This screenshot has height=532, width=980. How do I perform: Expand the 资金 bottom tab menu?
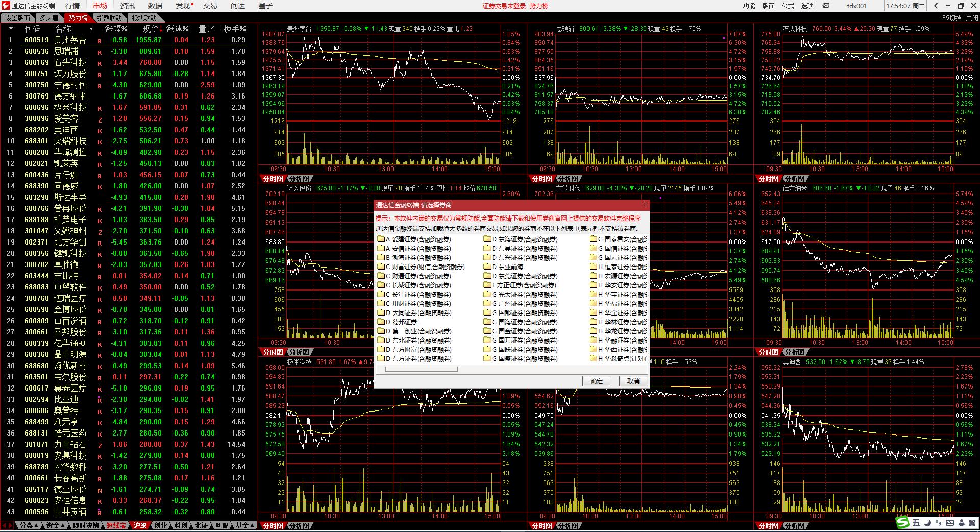click(55, 525)
